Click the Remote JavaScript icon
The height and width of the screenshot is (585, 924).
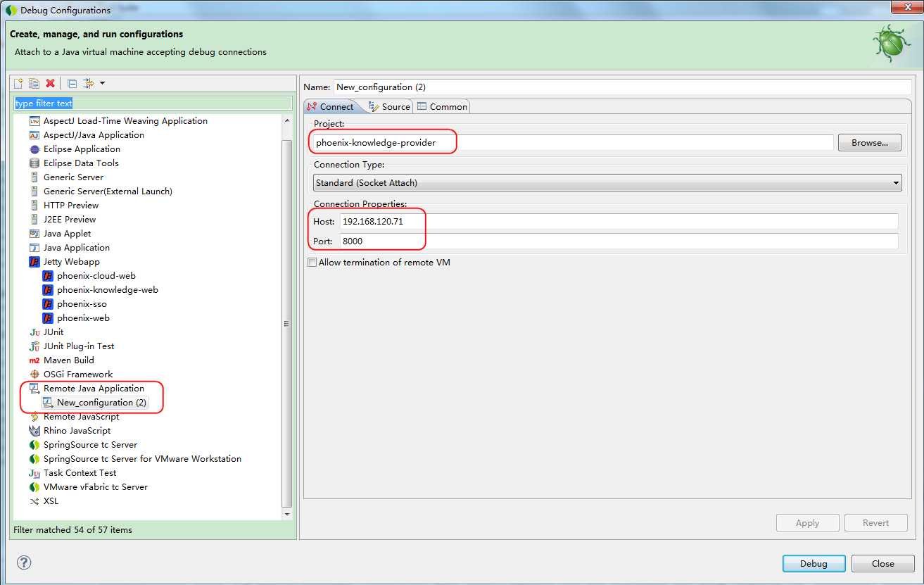click(34, 417)
